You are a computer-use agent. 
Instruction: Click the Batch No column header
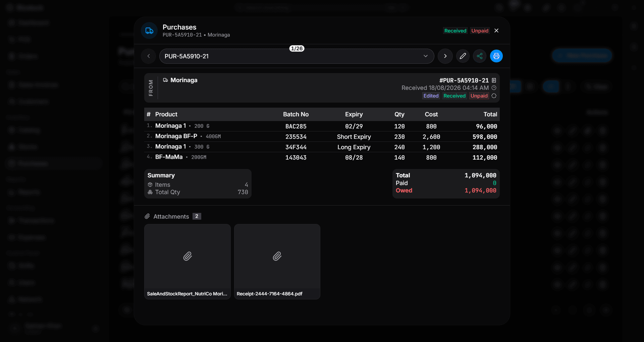point(296,114)
